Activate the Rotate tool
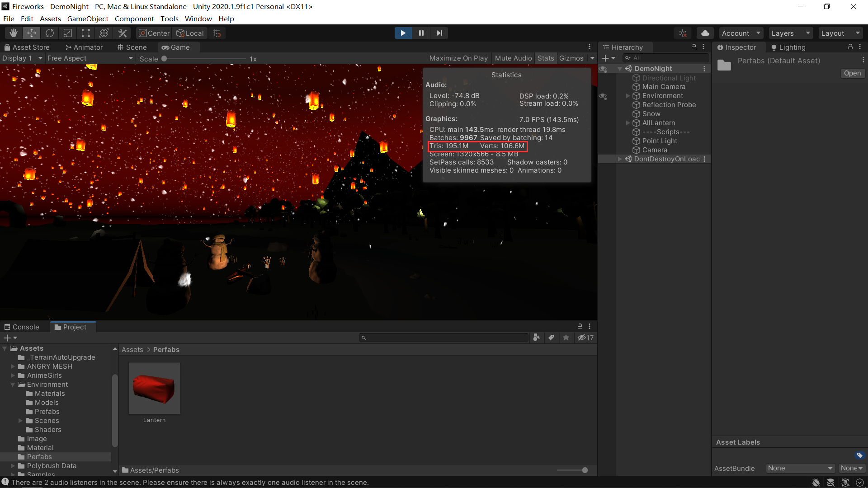This screenshot has height=488, width=868. 49,33
